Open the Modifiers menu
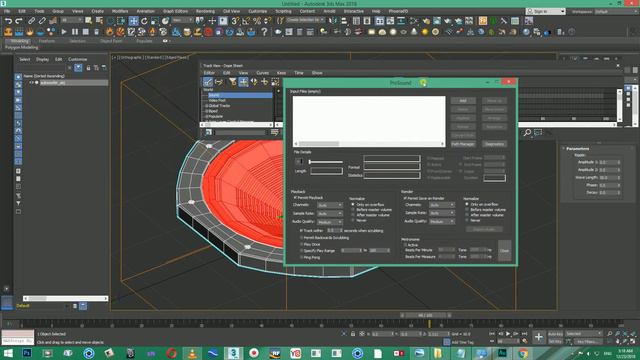Viewport: 640px width, 360px height. pos(120,11)
